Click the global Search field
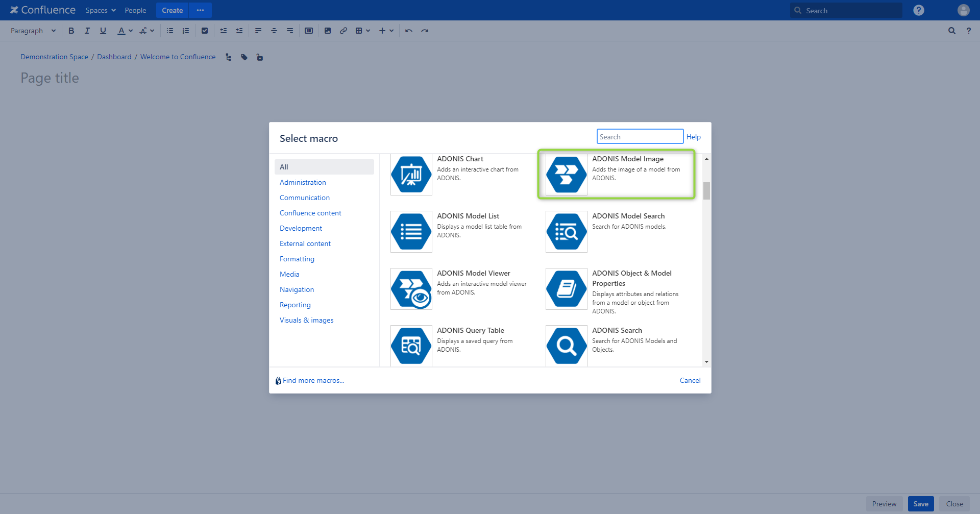980x514 pixels. (846, 10)
